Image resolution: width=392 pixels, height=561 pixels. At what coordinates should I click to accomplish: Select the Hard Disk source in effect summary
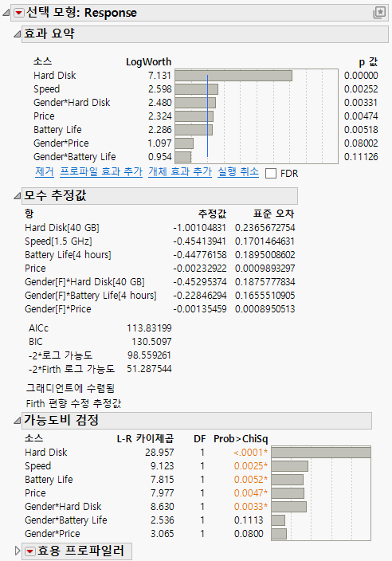(55, 76)
